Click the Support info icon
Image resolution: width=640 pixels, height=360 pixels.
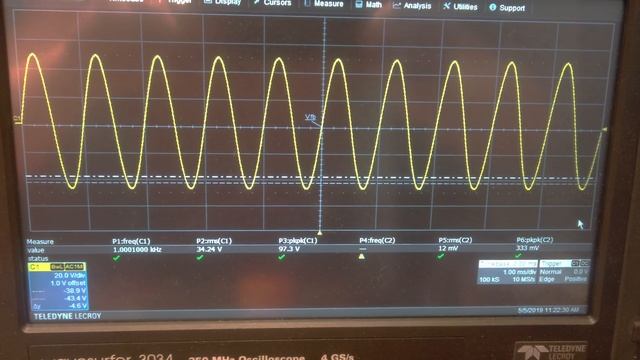pos(493,7)
